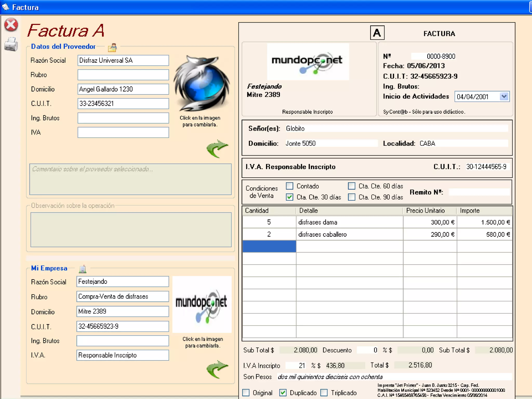Open Inicio de Actividades date dropdown

tap(504, 97)
